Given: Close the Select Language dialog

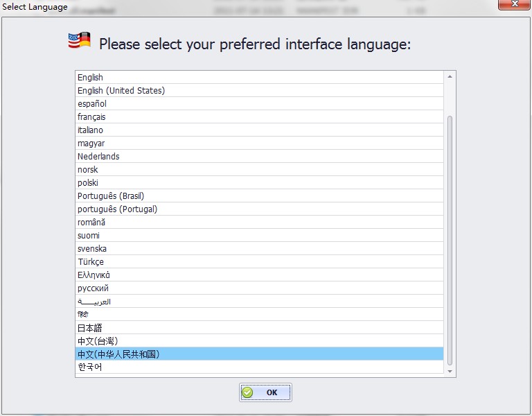Looking at the screenshot, I should click(x=514, y=6).
